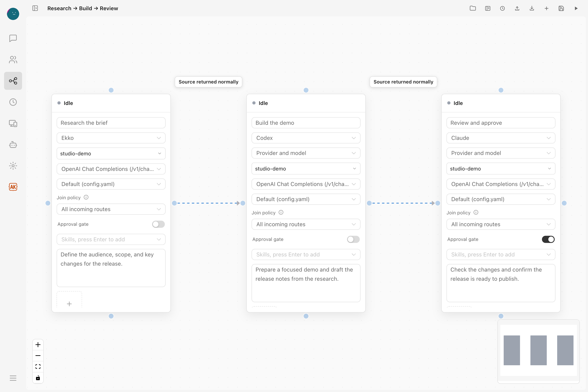Click the right output handle of Review node

[x=564, y=203]
